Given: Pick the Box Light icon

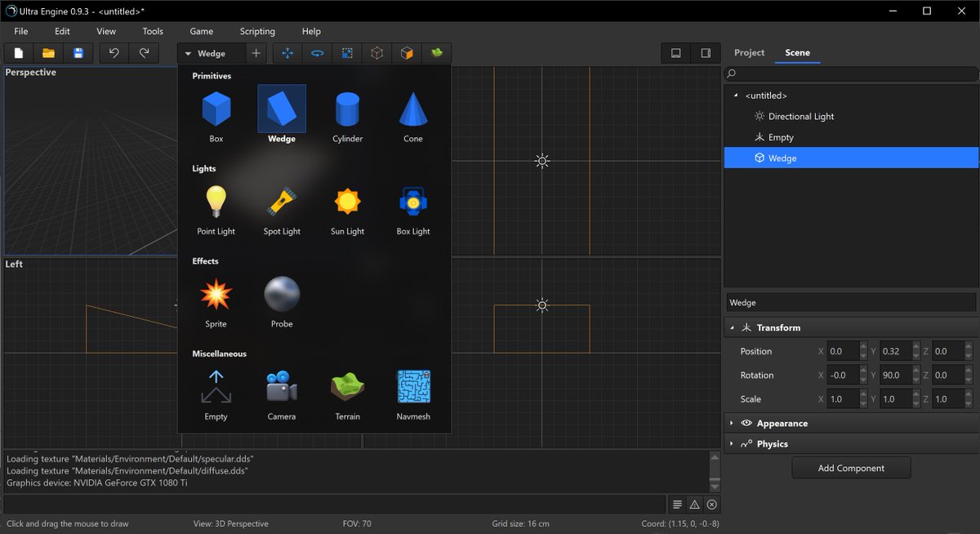Looking at the screenshot, I should tap(413, 201).
